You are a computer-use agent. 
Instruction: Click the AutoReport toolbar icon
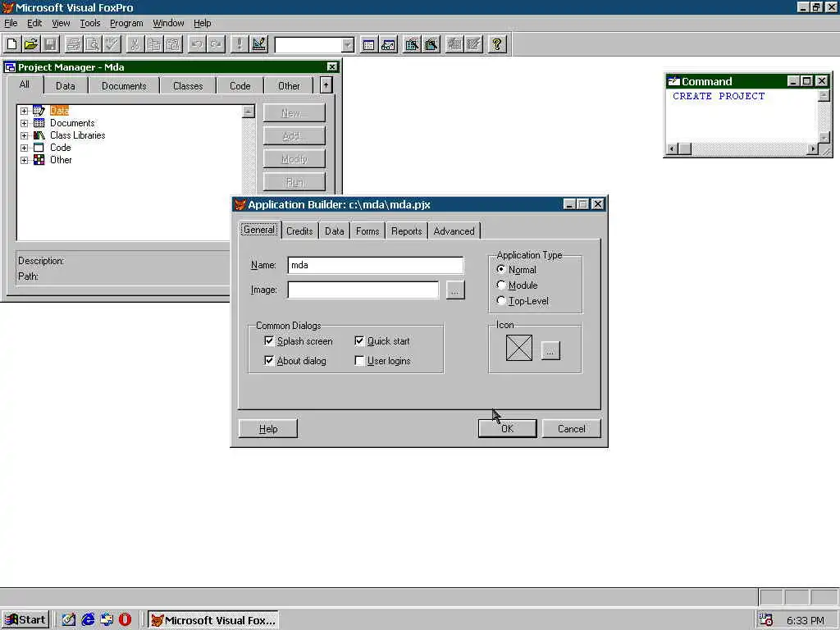point(473,44)
